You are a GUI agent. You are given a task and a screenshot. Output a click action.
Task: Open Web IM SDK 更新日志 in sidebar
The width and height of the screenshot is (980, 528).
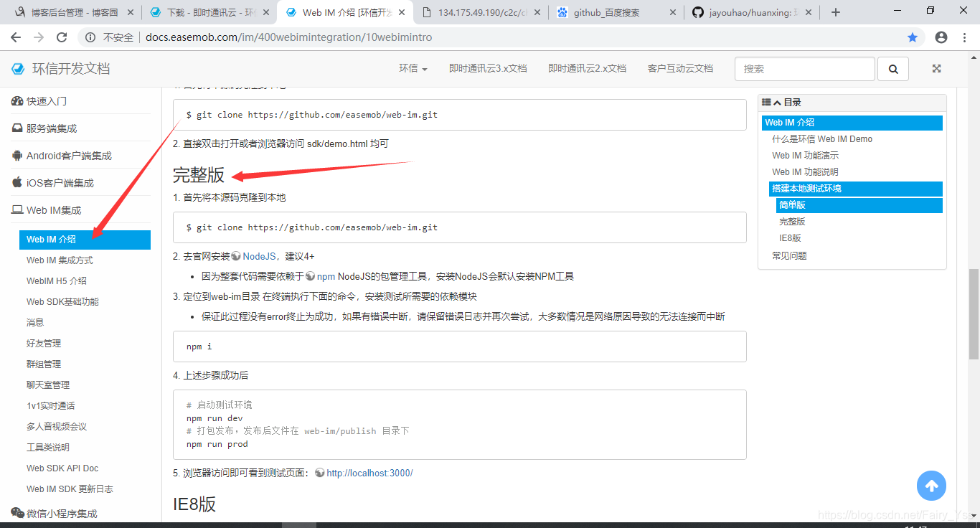click(x=70, y=489)
